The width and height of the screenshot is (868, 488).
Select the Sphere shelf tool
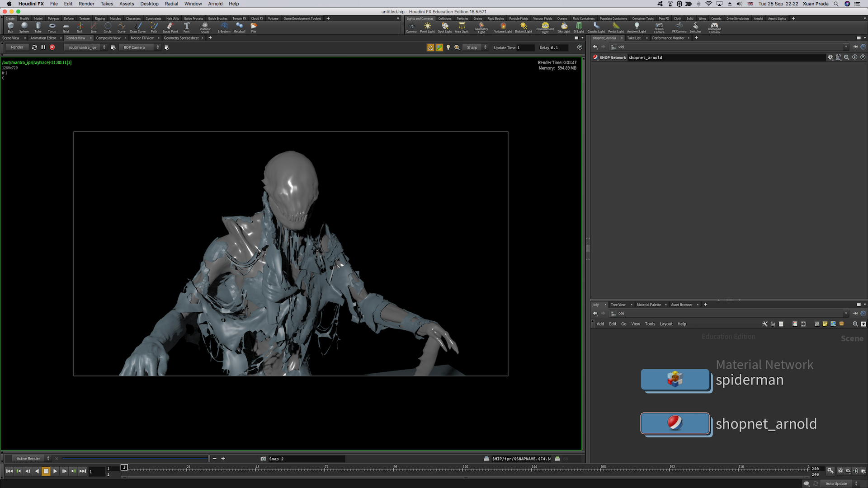pyautogui.click(x=24, y=28)
